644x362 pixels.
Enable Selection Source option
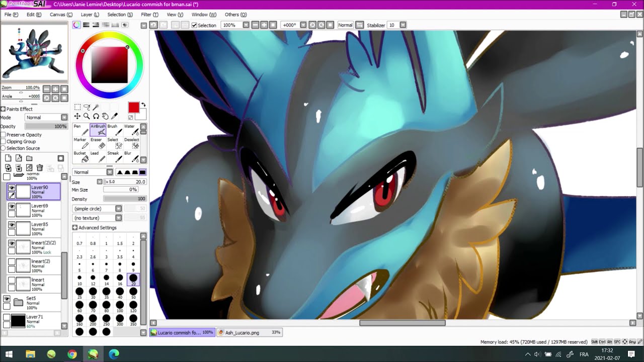pyautogui.click(x=3, y=148)
